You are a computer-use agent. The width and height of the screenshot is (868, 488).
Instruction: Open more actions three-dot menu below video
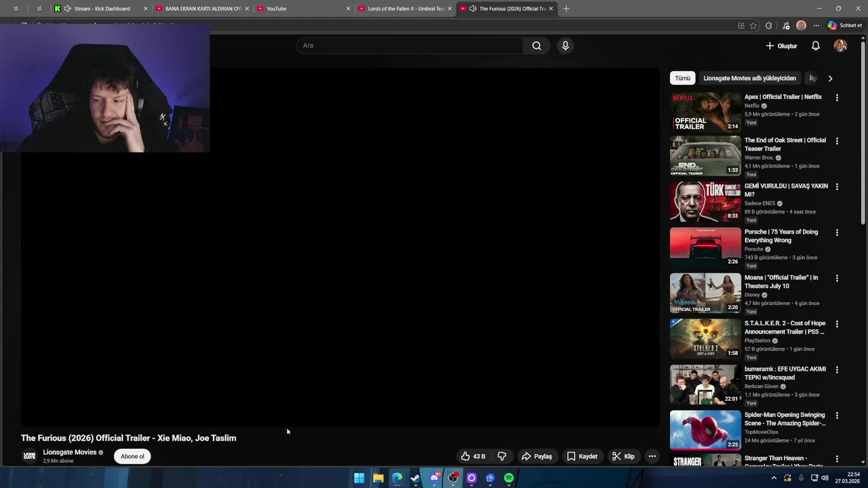click(x=652, y=456)
